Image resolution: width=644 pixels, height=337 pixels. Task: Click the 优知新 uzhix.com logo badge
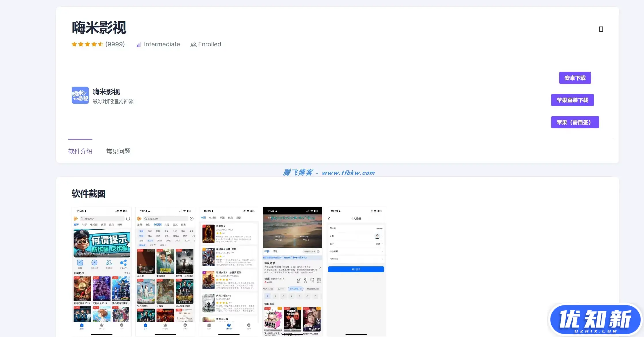(595, 320)
